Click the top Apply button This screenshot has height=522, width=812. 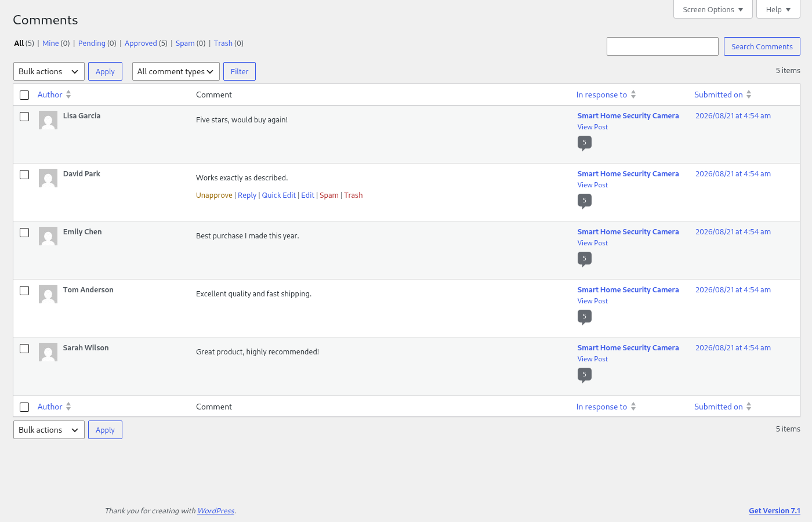(x=105, y=71)
